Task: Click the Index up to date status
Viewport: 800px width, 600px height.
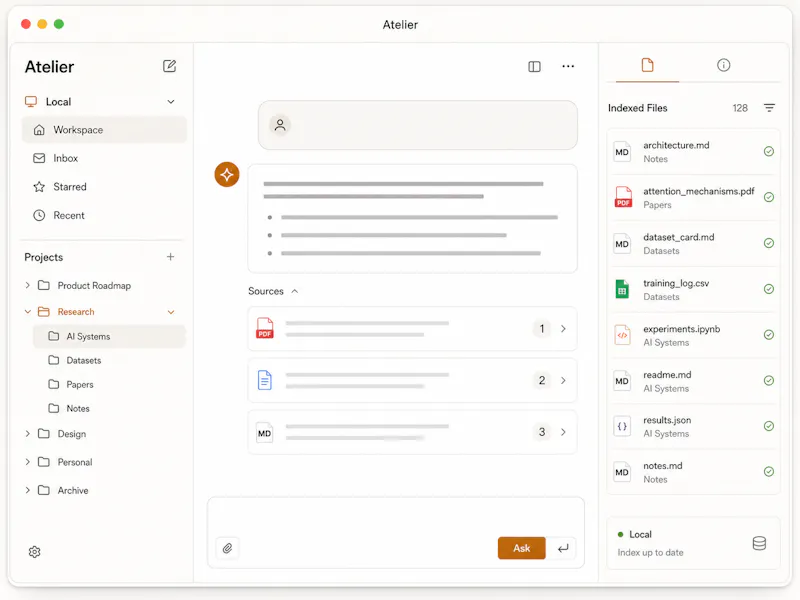Action: click(651, 553)
